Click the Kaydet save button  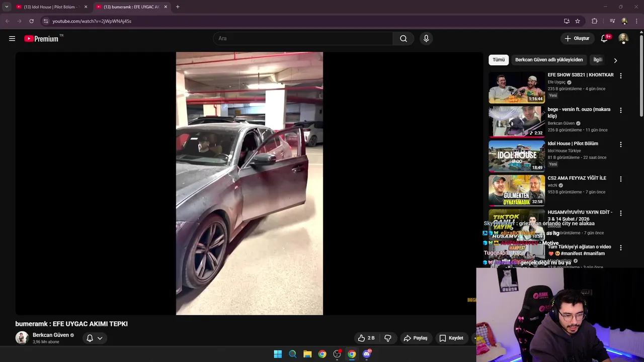(x=451, y=338)
